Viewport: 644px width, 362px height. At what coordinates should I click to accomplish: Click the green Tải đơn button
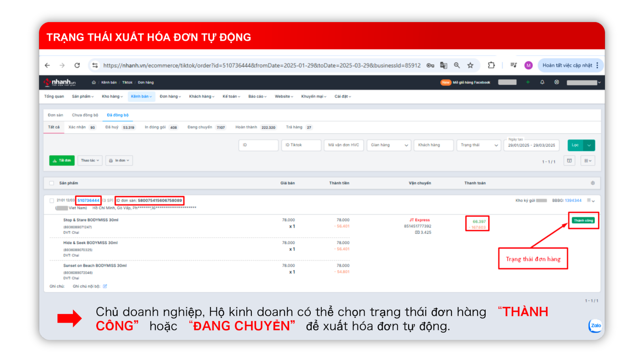pyautogui.click(x=62, y=161)
